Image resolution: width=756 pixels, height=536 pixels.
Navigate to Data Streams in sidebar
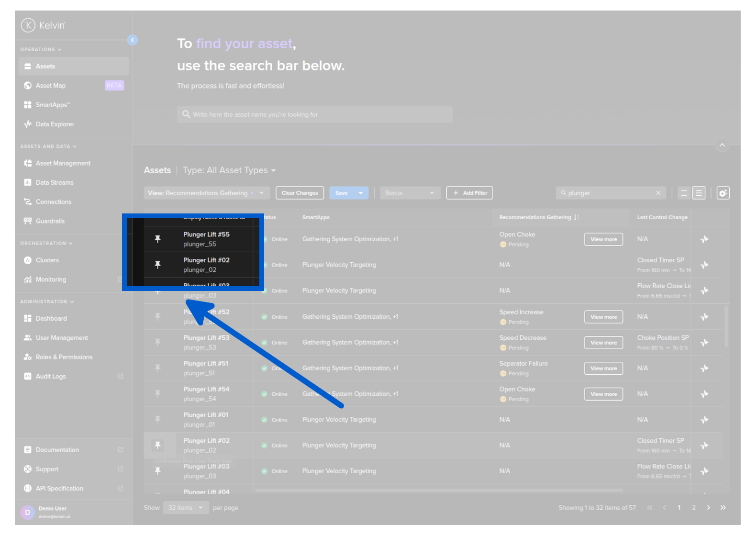55,183
